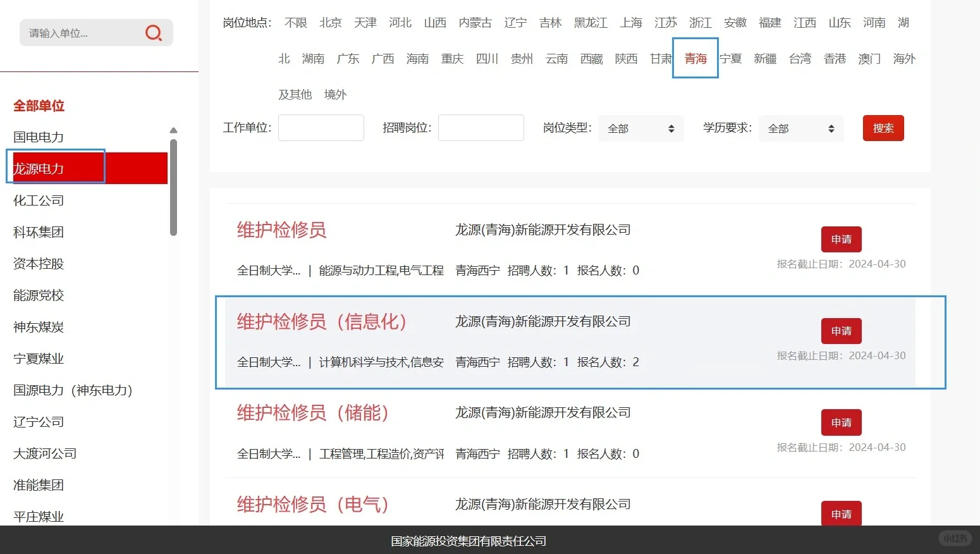Open the 维护检修员（电气）job title
This screenshot has height=554, width=980.
(313, 505)
